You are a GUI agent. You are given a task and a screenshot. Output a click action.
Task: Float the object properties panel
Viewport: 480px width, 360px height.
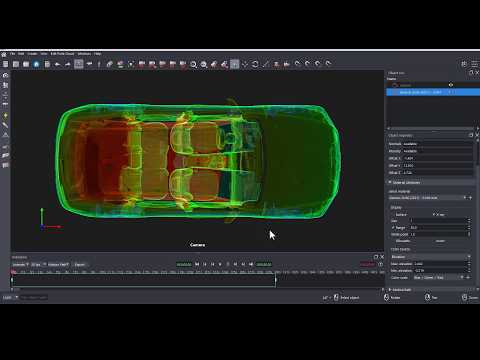click(x=471, y=135)
